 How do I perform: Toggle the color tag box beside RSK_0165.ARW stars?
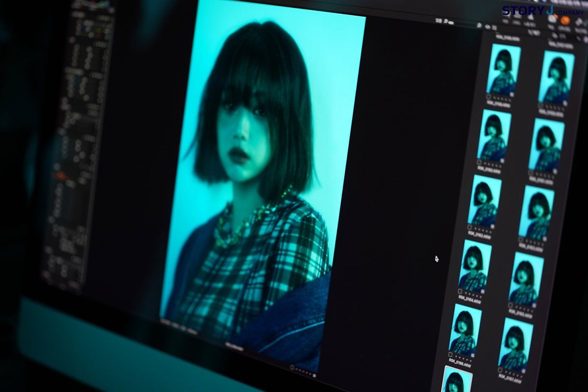click(x=511, y=304)
